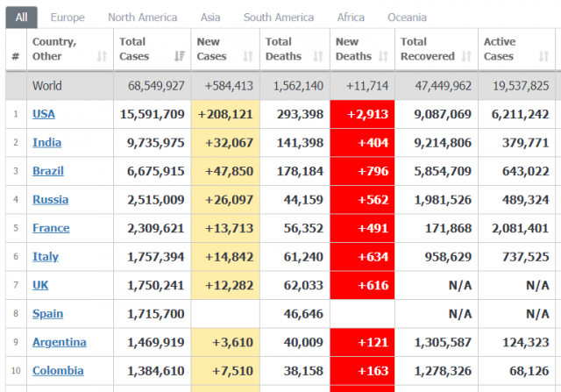Open the Asia tab
The width and height of the screenshot is (561, 392).
pos(210,18)
